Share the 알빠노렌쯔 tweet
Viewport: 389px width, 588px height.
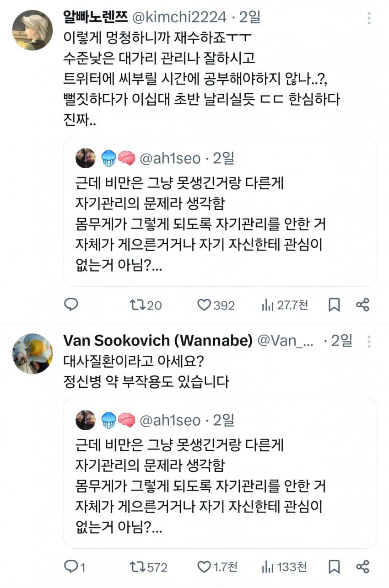362,305
